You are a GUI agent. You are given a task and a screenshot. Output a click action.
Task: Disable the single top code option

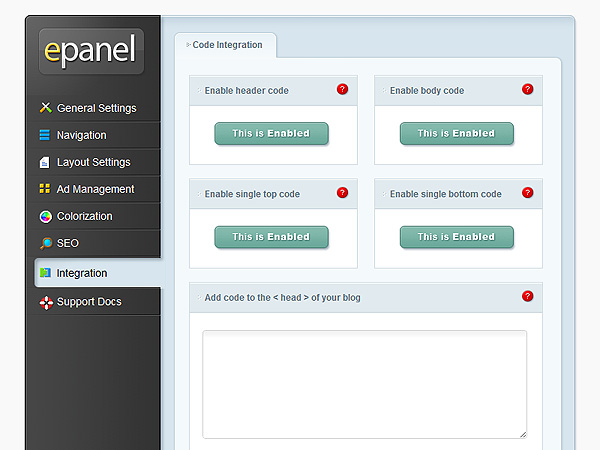coord(271,237)
